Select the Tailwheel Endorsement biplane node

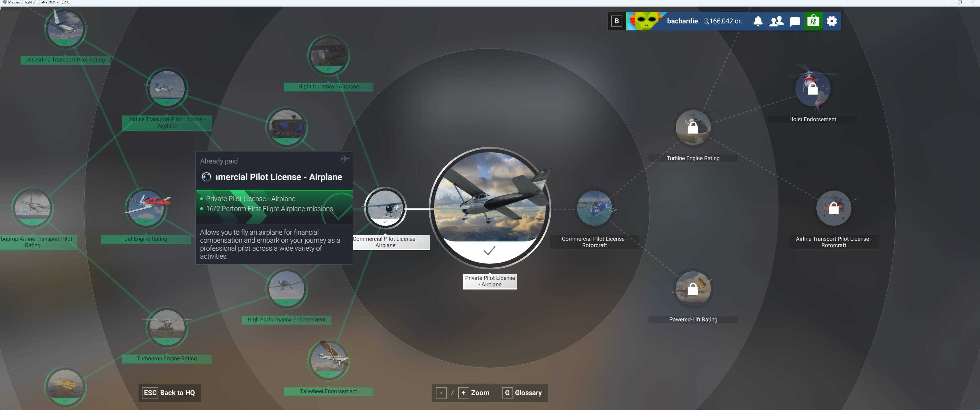(328, 360)
